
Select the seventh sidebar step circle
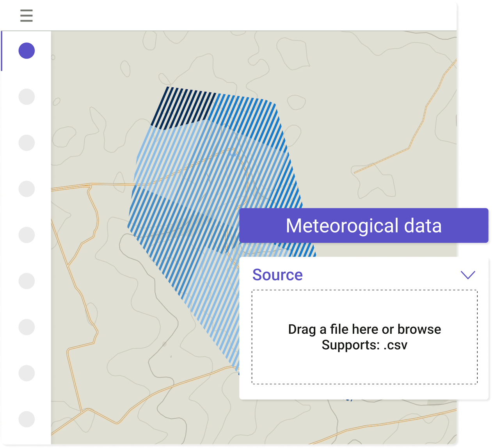[x=27, y=327]
